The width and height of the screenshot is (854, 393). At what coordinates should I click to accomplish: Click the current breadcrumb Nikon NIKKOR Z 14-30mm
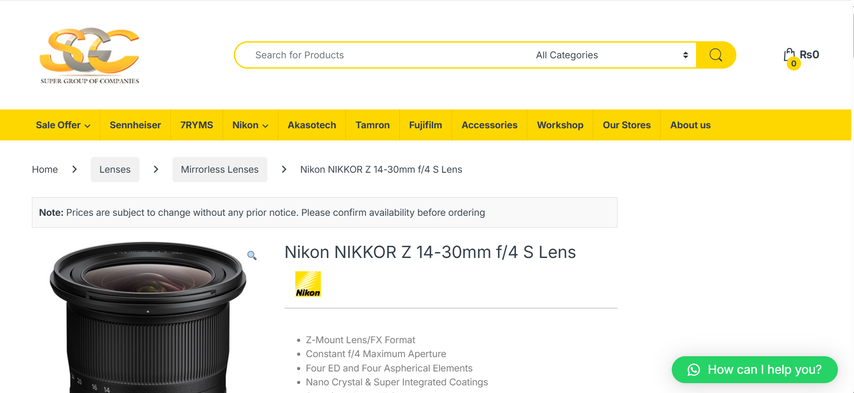[381, 169]
